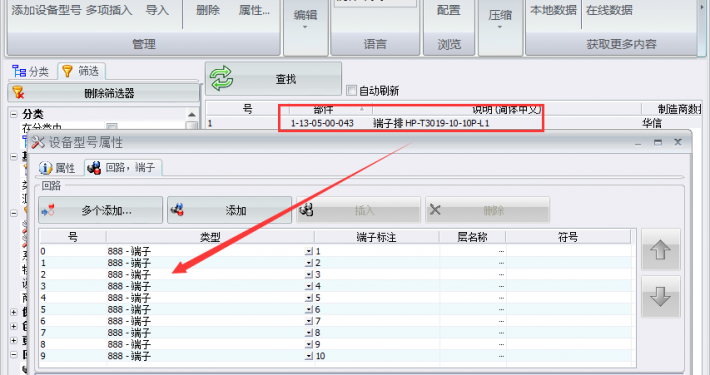Click the filter-delete icon beside 删除筛选器
The image size is (710, 375).
pos(18,93)
